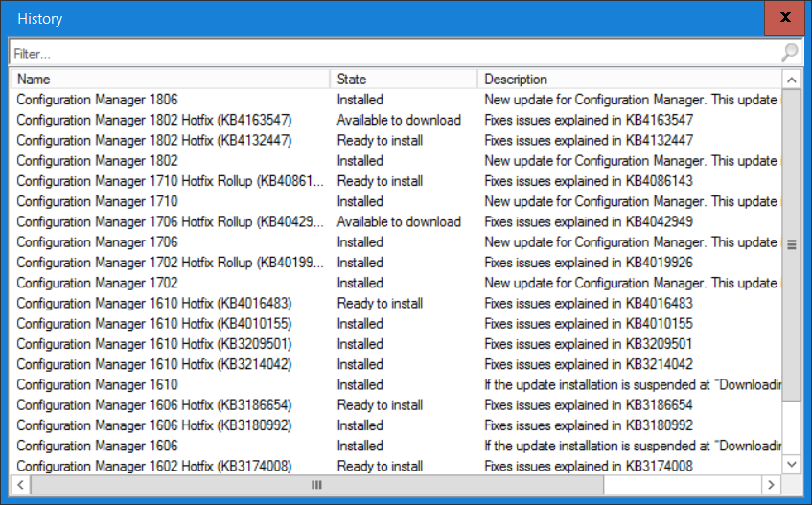The image size is (812, 505).
Task: Click the horizontal scrollbar left arrow
Action: tap(20, 485)
